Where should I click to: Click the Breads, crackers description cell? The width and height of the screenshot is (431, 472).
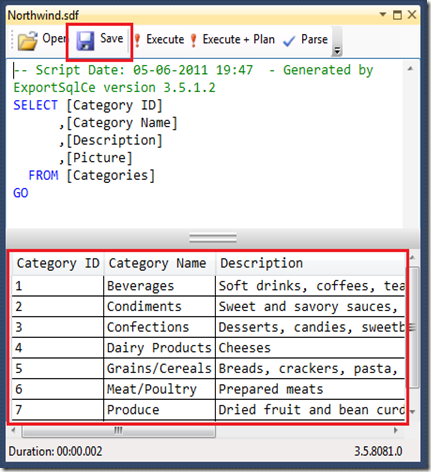(x=310, y=368)
